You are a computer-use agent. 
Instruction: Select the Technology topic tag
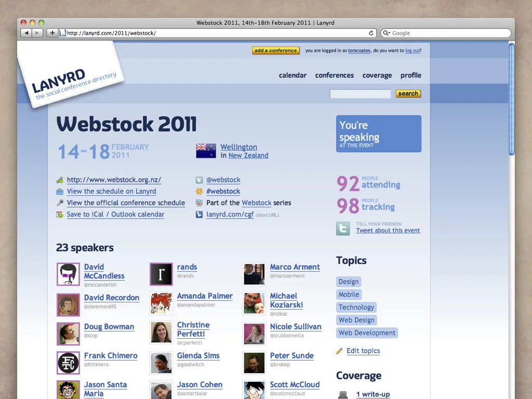[356, 307]
